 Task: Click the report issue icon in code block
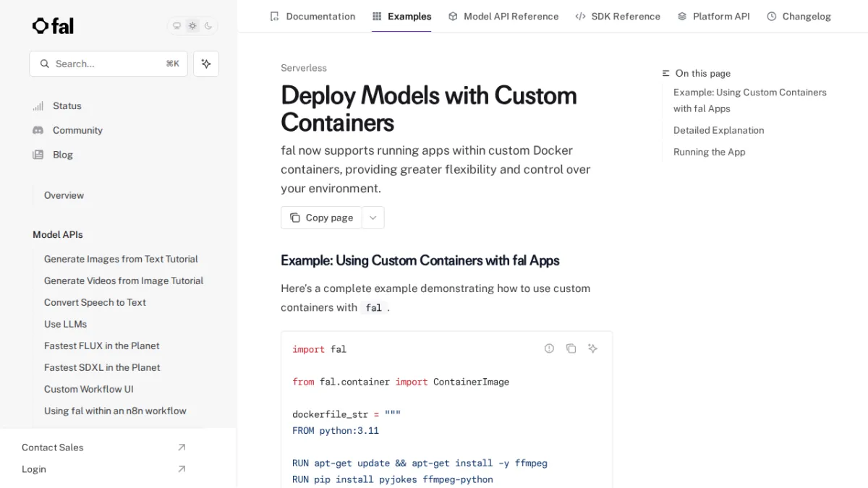pos(549,348)
